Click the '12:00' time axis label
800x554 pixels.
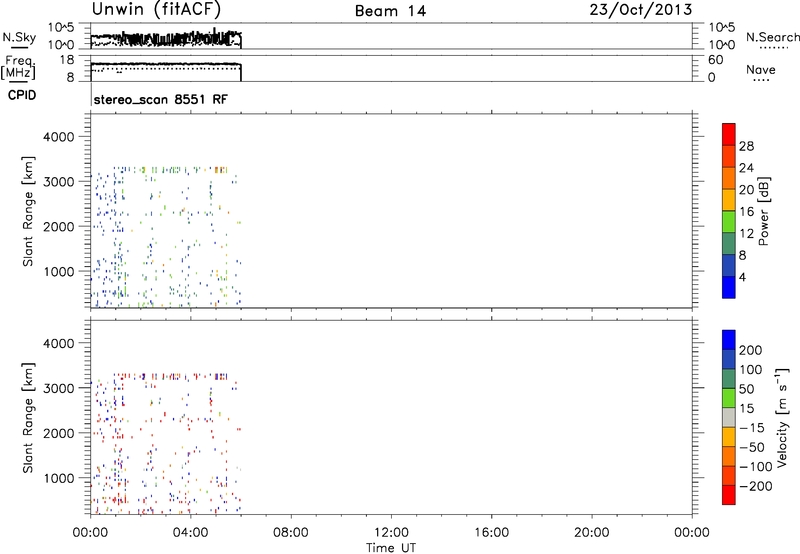[x=391, y=533]
